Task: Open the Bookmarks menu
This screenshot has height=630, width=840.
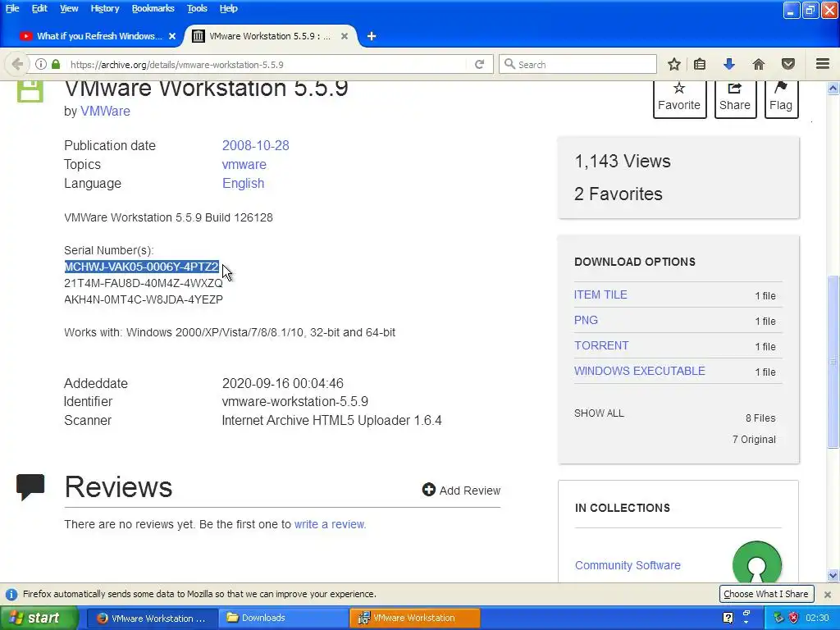Action: tap(153, 8)
